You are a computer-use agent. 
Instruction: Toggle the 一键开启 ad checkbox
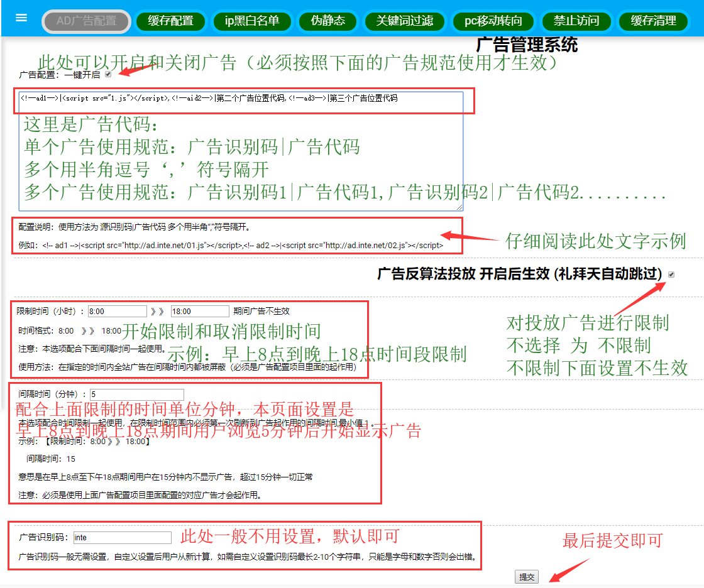point(108,75)
